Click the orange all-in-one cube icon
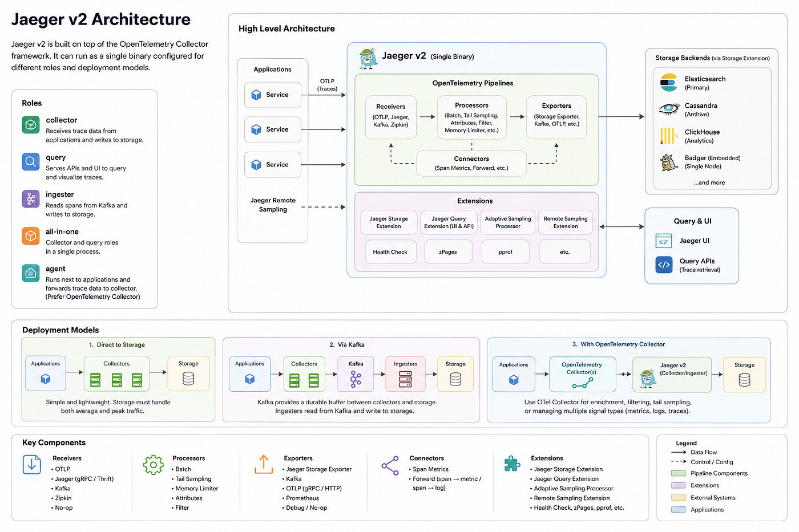 (31, 236)
